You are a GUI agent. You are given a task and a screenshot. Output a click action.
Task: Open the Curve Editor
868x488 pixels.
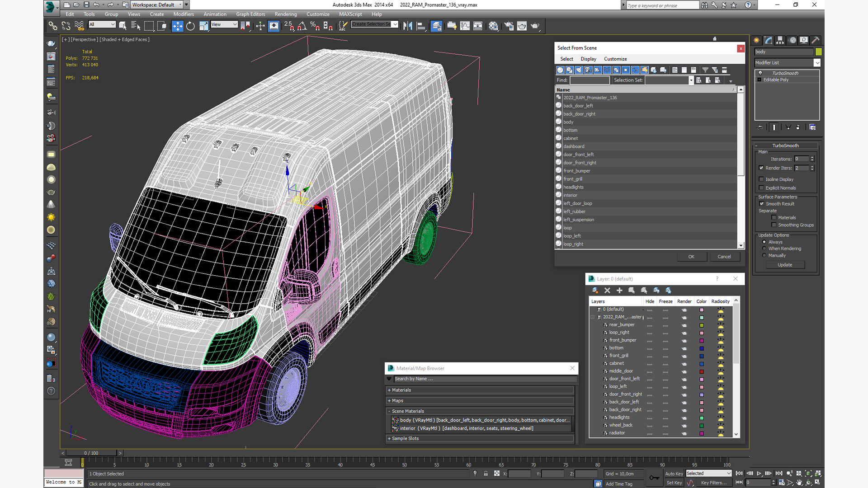pos(465,26)
